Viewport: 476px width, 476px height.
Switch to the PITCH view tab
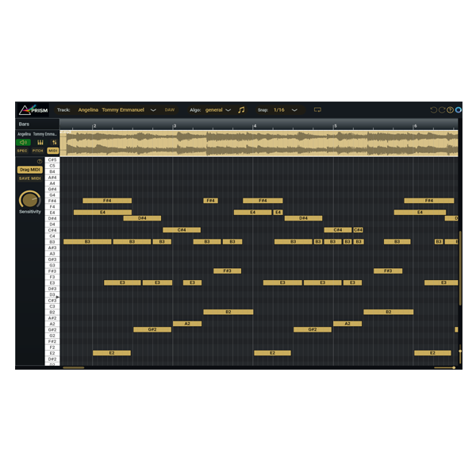38,150
